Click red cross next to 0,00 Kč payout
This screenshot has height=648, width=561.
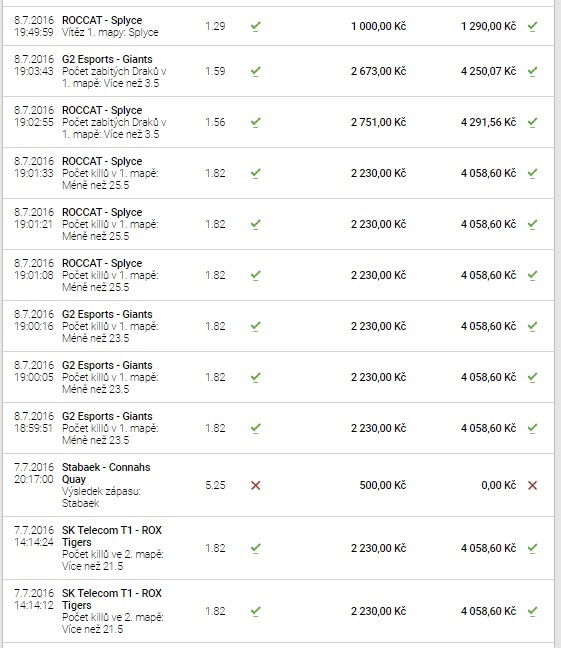pyautogui.click(x=532, y=485)
